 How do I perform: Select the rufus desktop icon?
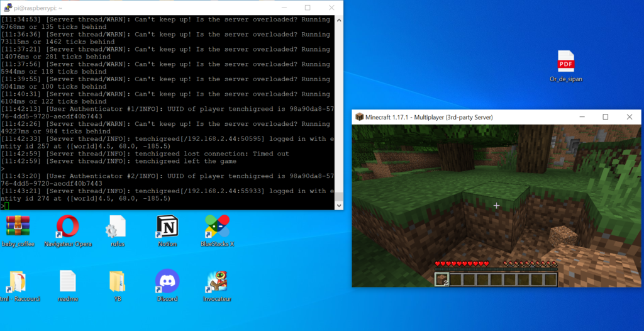116,226
